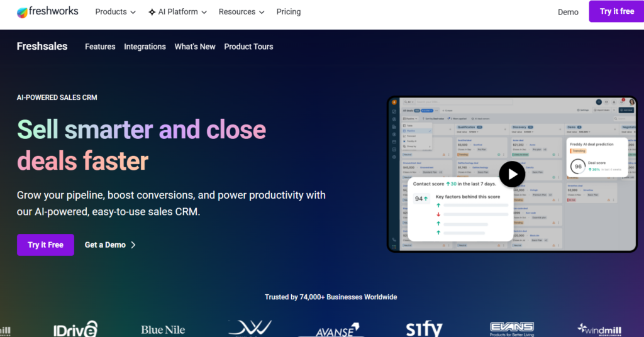
Task: Click the Sify logo
Action: [425, 329]
